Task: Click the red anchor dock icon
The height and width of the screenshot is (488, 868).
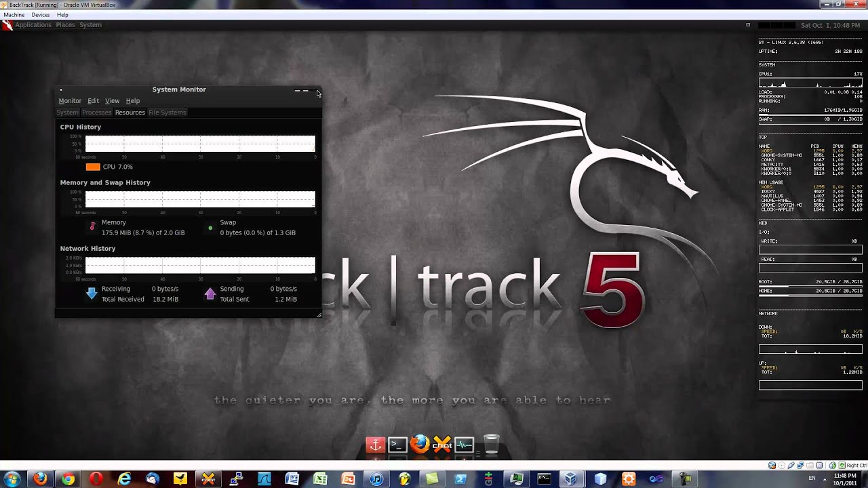Action: 375,445
